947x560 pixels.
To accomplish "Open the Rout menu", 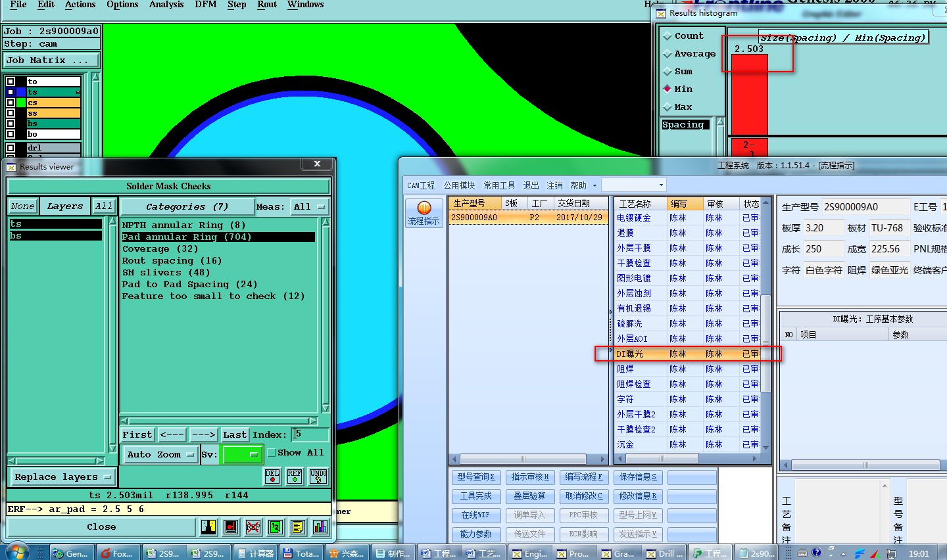I will pyautogui.click(x=267, y=5).
